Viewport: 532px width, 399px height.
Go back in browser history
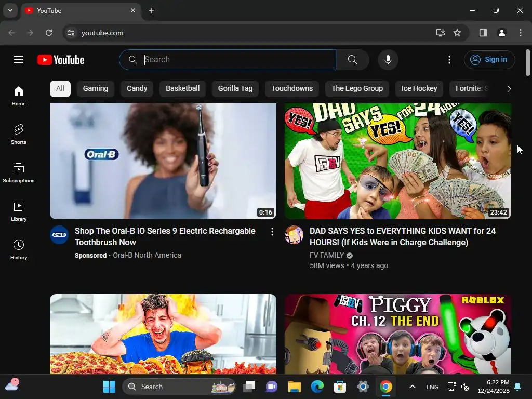point(11,33)
